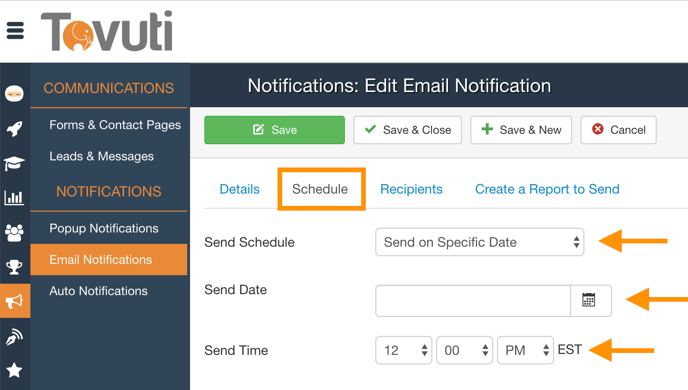Switch to the Recipients tab
This screenshot has height=390, width=688.
click(x=411, y=189)
